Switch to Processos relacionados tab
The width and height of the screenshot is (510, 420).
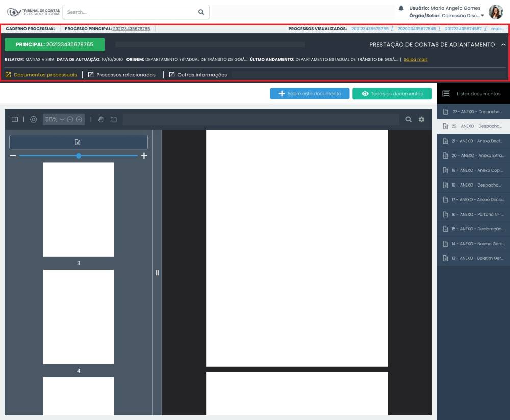[121, 75]
